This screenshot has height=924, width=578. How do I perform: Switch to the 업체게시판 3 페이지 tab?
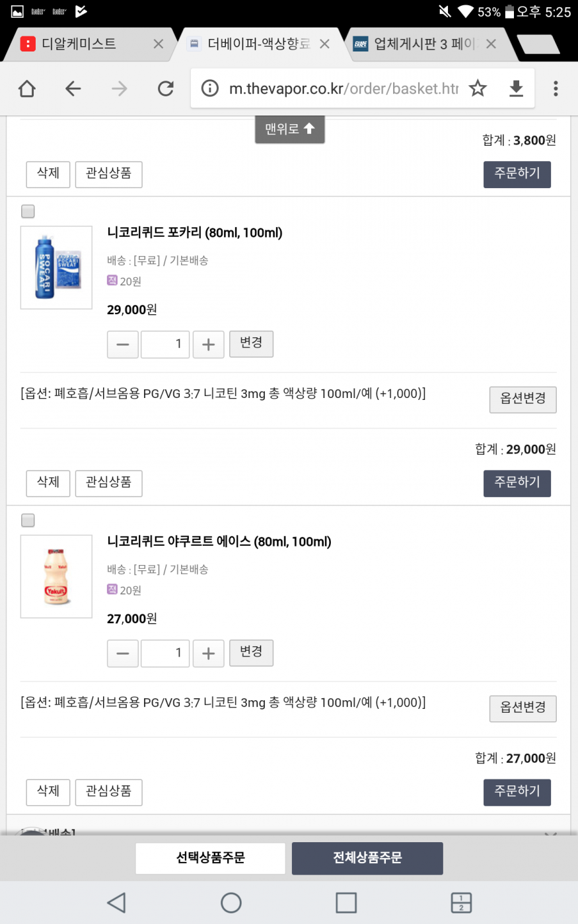(x=424, y=44)
